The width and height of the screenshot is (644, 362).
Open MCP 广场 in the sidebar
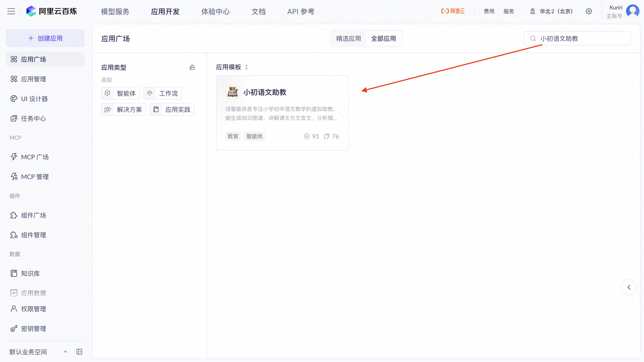coord(35,157)
